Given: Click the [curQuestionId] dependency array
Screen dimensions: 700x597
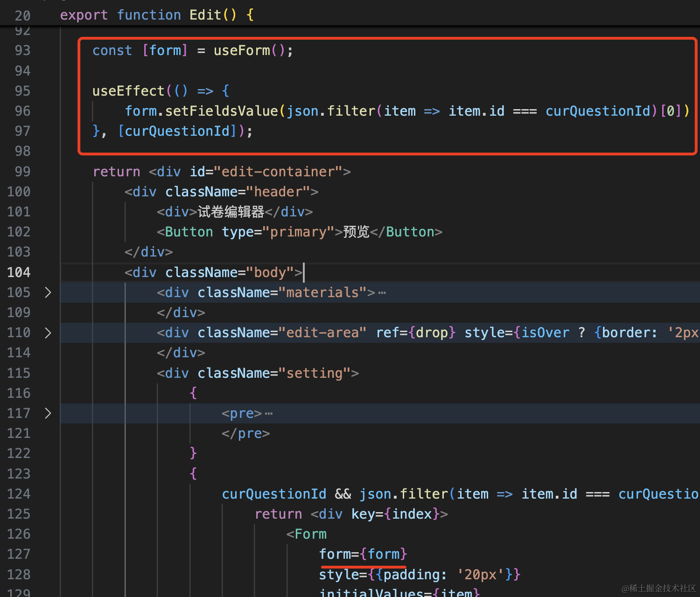Looking at the screenshot, I should pos(177,131).
